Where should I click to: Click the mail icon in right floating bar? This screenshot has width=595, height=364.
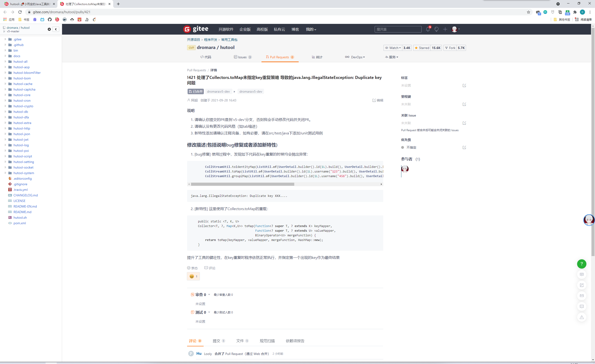pos(582,296)
